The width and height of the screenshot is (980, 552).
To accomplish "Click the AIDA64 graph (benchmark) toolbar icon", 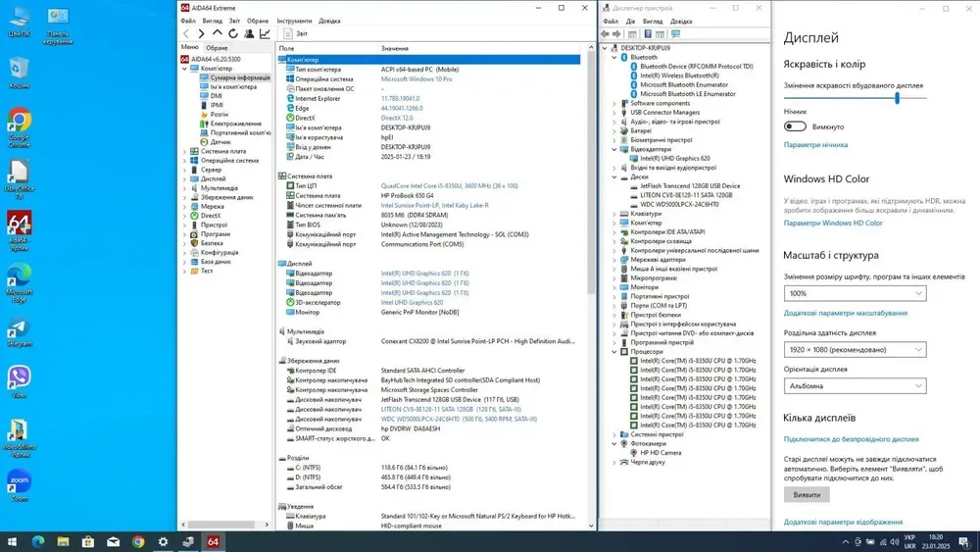I will (x=265, y=33).
